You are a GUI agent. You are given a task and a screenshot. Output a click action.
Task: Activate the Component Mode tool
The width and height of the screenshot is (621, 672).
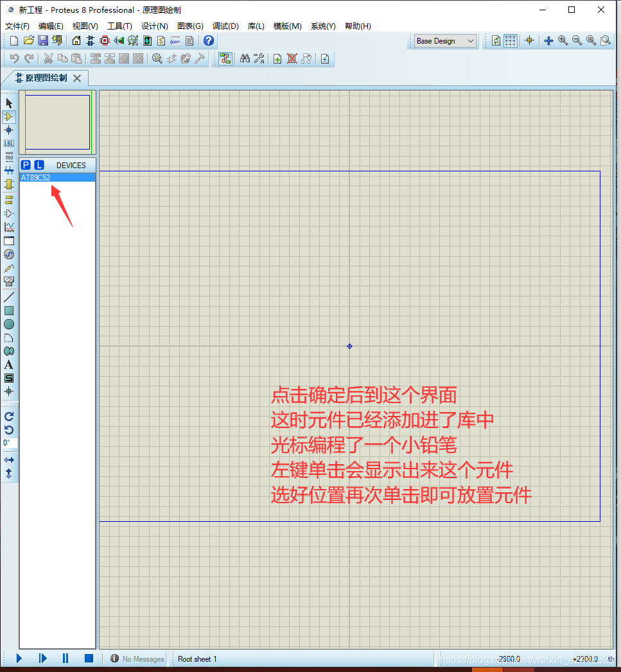tap(9, 117)
